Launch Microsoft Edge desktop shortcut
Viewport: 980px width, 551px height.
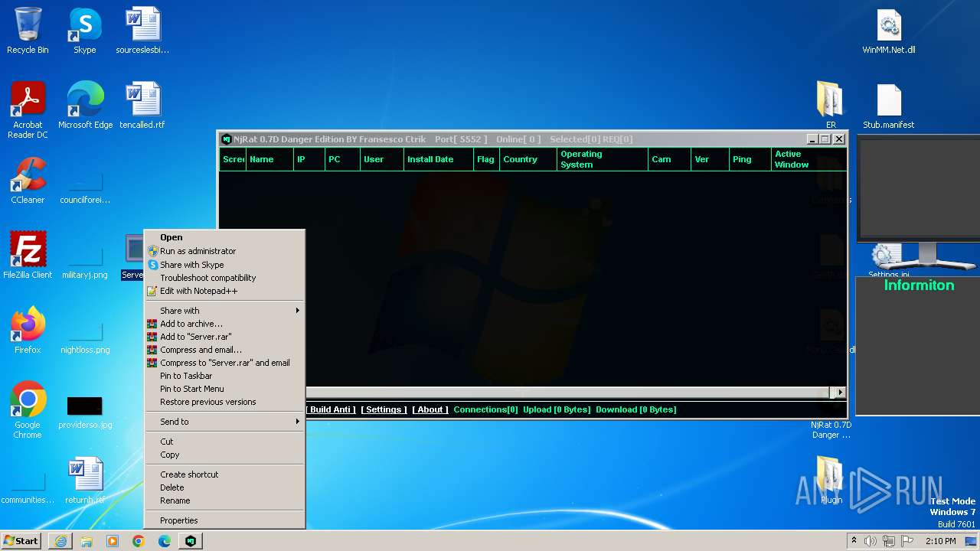[x=85, y=106]
